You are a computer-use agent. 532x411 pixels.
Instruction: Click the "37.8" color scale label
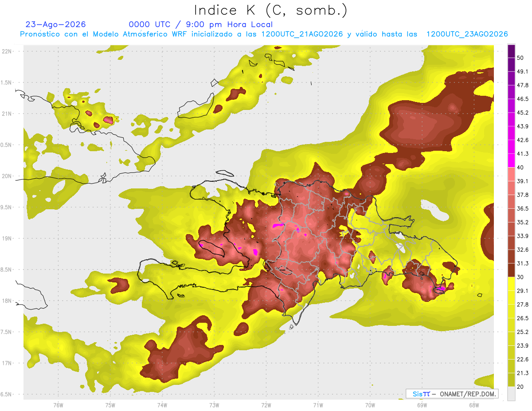[523, 195]
